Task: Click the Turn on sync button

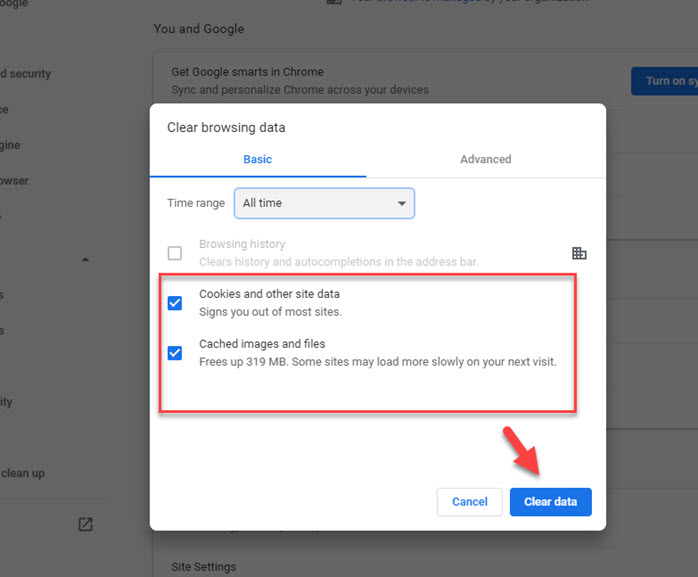Action: [x=665, y=81]
